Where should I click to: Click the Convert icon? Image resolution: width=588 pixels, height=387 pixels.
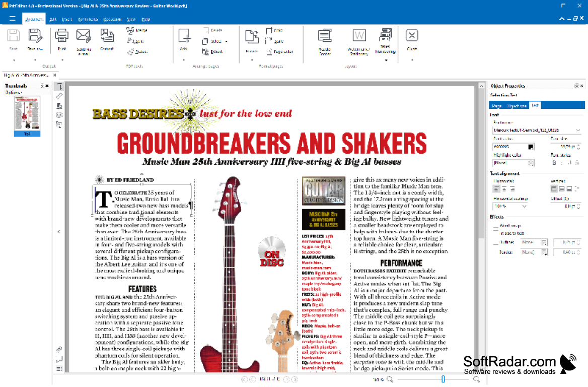click(x=107, y=36)
